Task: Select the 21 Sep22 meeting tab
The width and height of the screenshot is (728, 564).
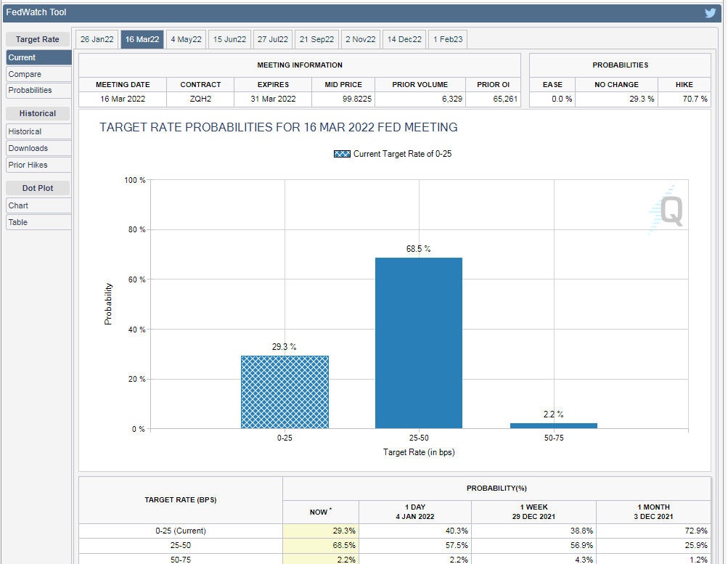Action: [x=317, y=39]
